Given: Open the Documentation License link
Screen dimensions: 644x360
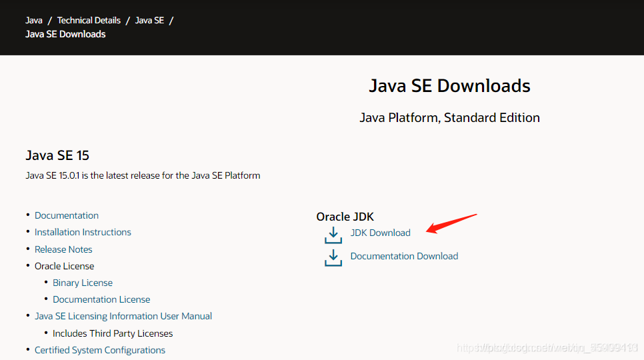Looking at the screenshot, I should coord(101,299).
